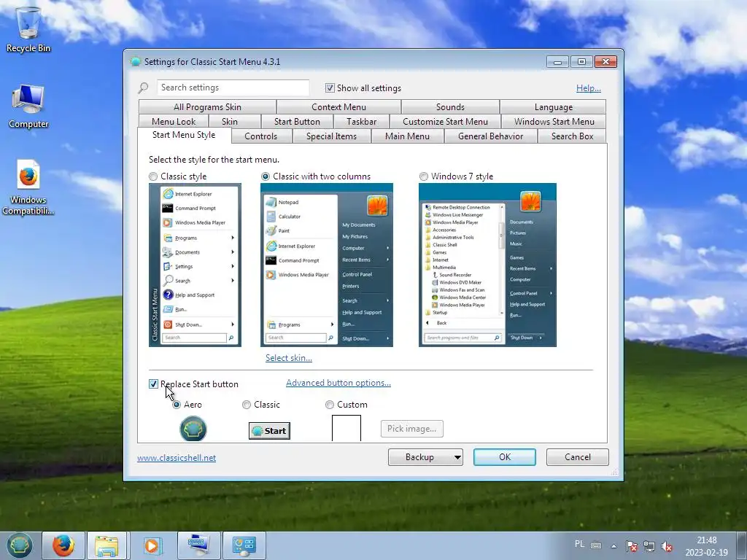Open the Backup dropdown button
The image size is (747, 560).
tap(425, 457)
